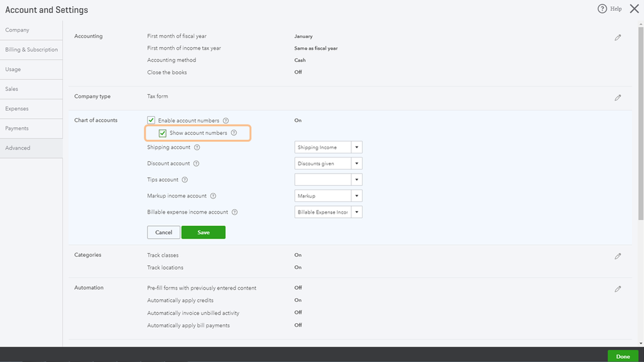
Task: Switch to the Company tab
Action: pyautogui.click(x=31, y=30)
